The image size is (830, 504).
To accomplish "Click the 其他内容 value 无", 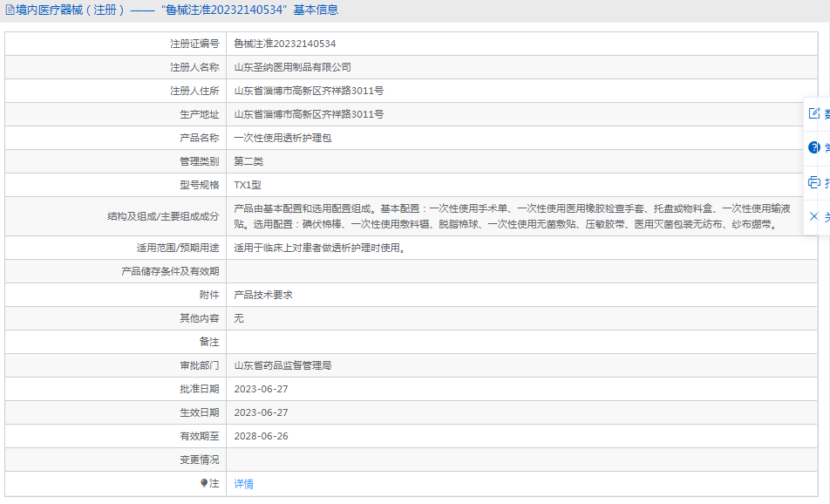I will point(239,318).
